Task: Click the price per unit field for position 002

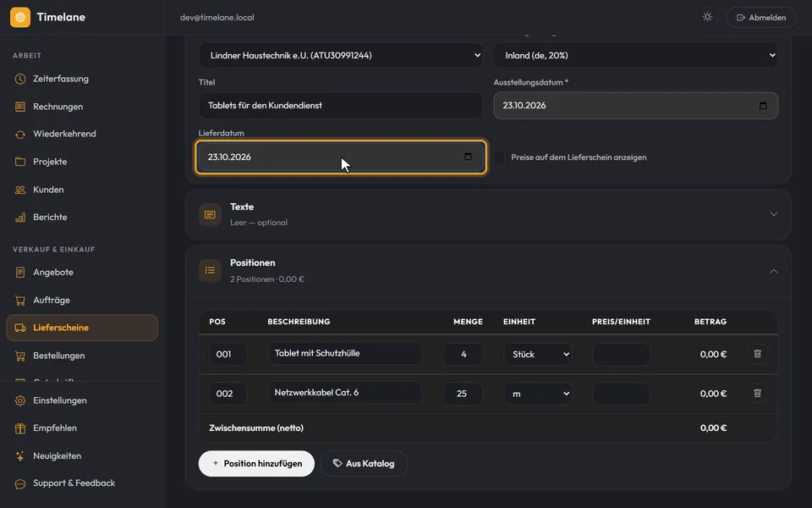Action: click(622, 394)
